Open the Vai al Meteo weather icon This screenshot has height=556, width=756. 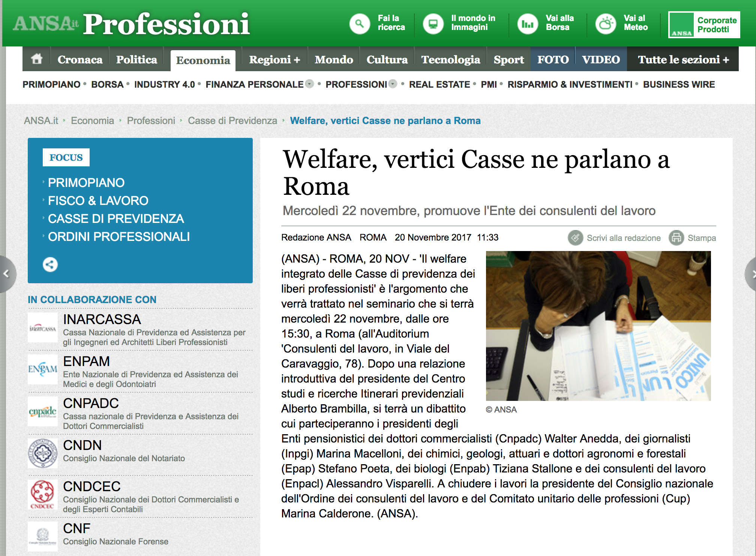606,24
